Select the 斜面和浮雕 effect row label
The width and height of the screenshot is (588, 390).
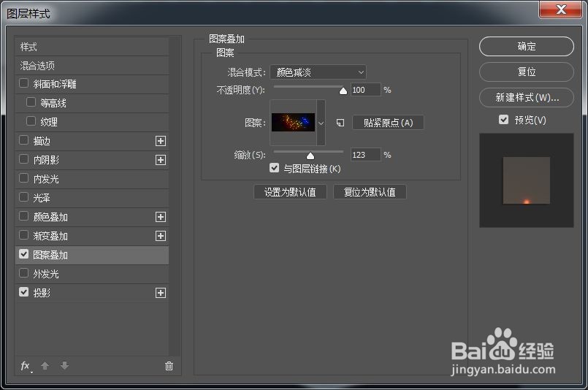tap(55, 84)
